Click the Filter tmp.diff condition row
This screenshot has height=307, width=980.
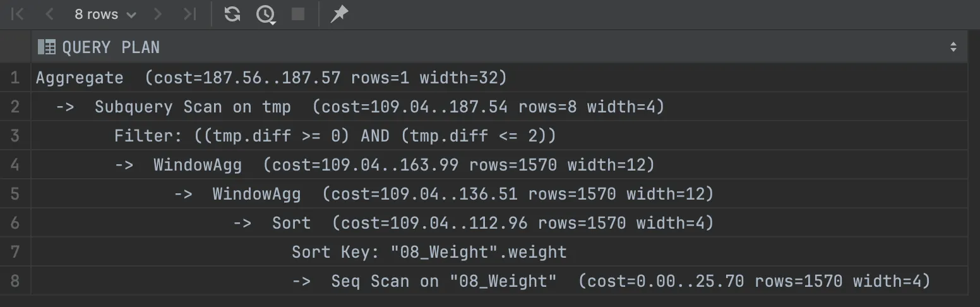point(499,136)
